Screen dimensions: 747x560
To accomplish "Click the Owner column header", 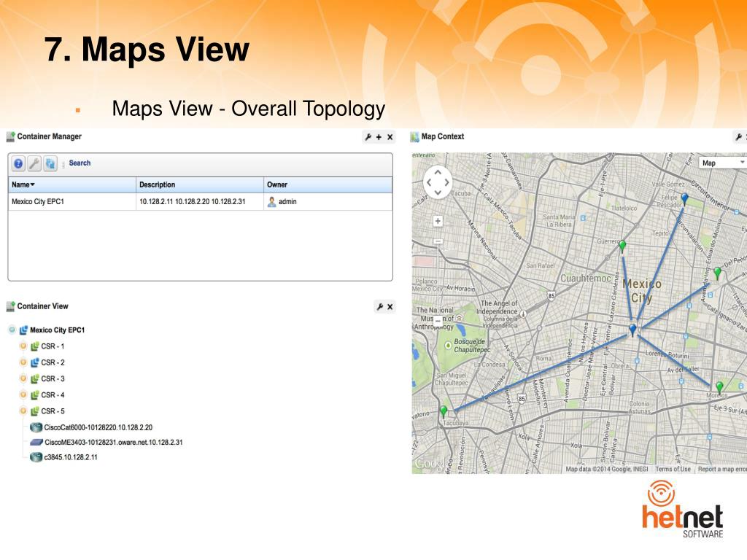I will 328,184.
